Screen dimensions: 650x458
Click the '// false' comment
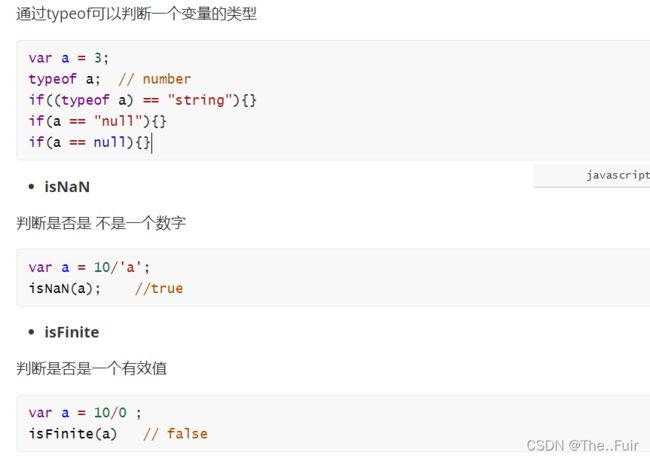175,434
